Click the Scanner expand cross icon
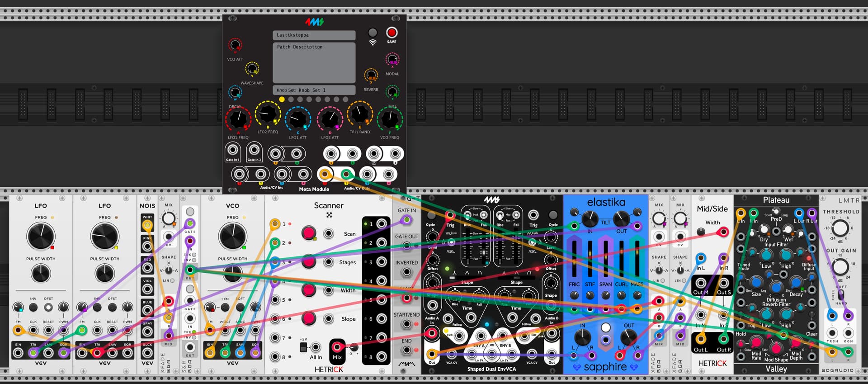 coord(329,215)
